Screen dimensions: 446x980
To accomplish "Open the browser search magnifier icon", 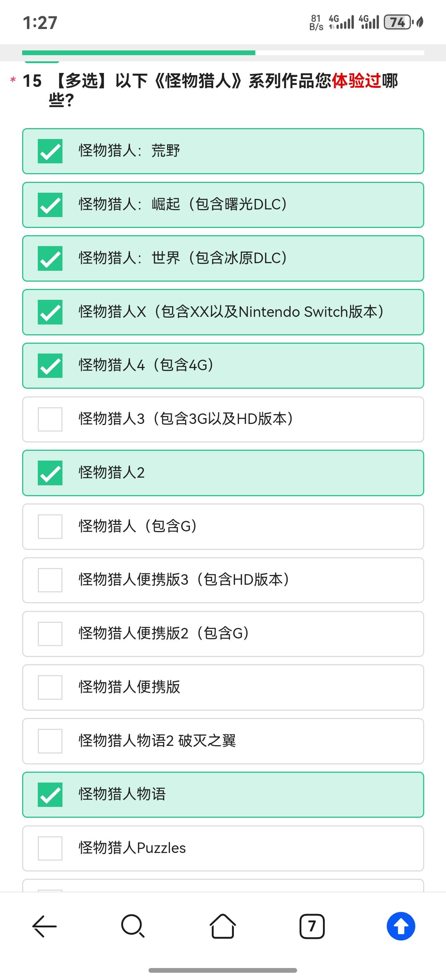I will click(x=133, y=926).
